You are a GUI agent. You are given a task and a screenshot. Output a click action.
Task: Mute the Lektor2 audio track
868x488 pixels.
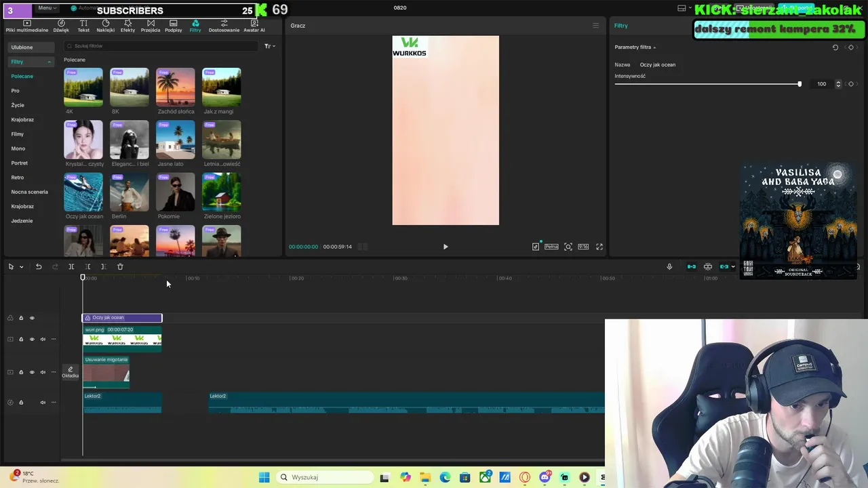(43, 403)
